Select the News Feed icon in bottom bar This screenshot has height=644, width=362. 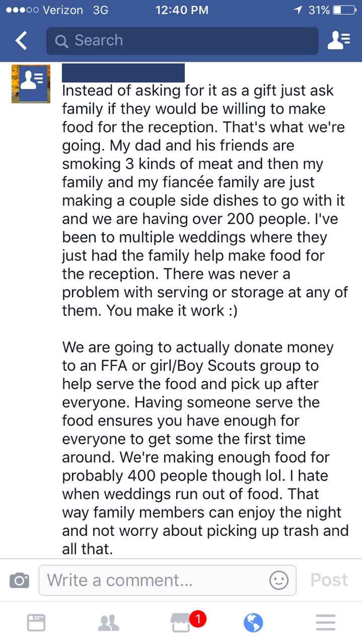37,622
